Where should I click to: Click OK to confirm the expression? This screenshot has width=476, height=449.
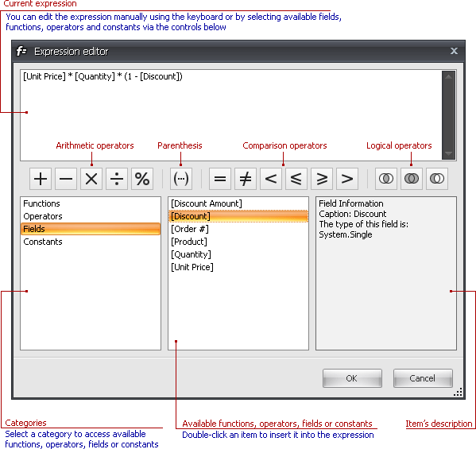[x=352, y=378]
